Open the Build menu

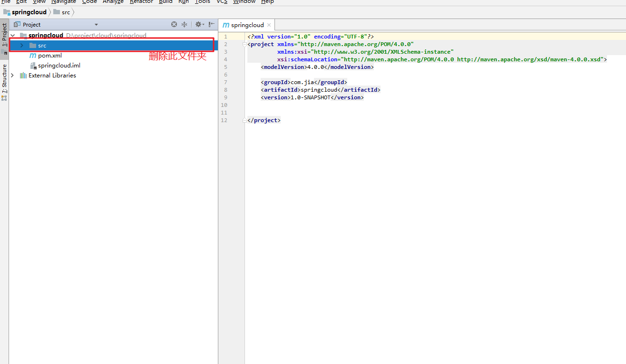pyautogui.click(x=166, y=2)
